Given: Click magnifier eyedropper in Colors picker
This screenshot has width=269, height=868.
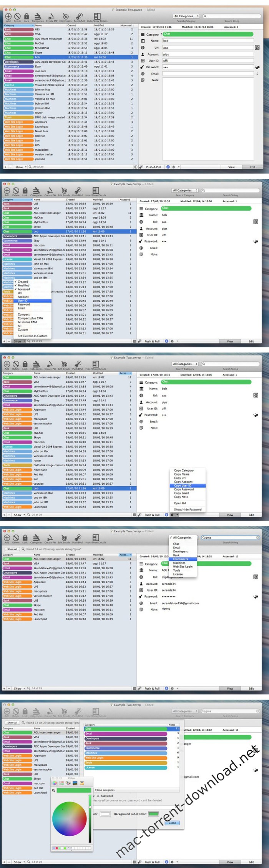Looking at the screenshot, I should pyautogui.click(x=54, y=790).
